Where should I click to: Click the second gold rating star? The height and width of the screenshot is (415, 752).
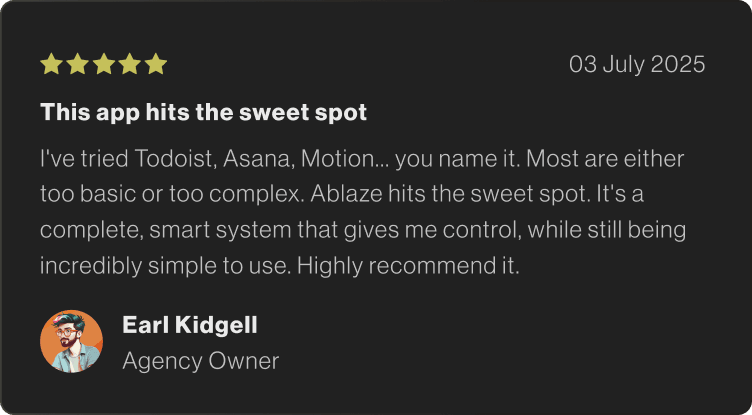(77, 65)
